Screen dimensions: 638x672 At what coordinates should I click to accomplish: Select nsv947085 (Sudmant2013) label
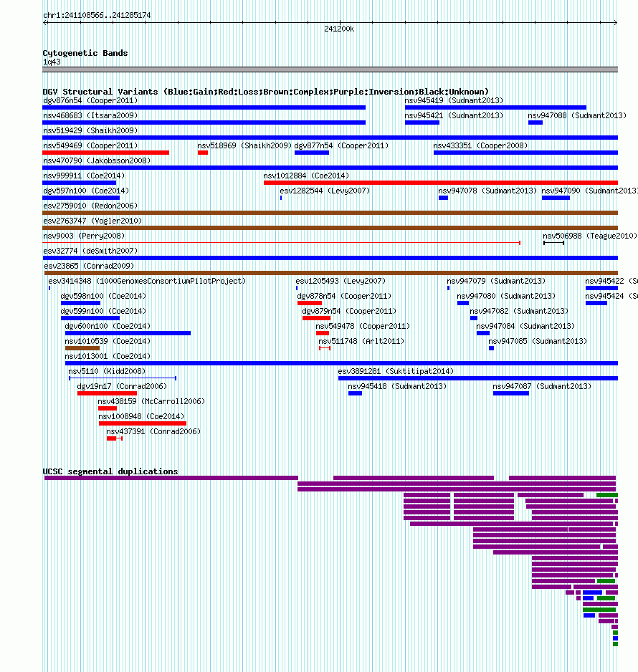click(538, 341)
